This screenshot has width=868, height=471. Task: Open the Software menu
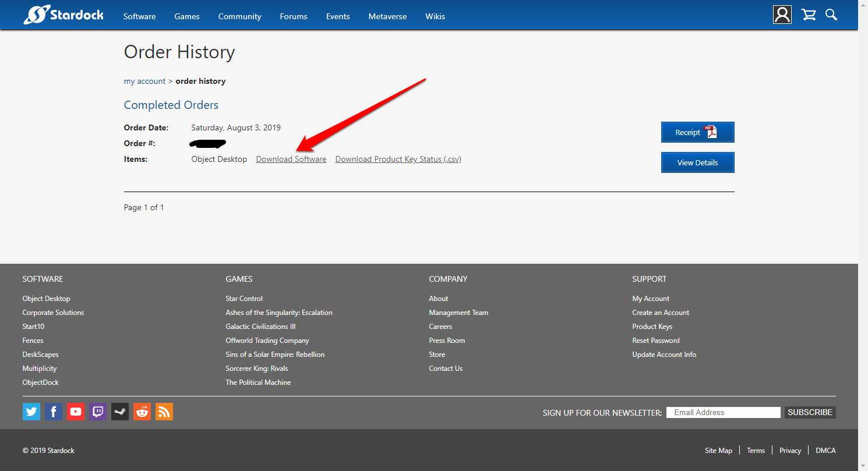(140, 16)
